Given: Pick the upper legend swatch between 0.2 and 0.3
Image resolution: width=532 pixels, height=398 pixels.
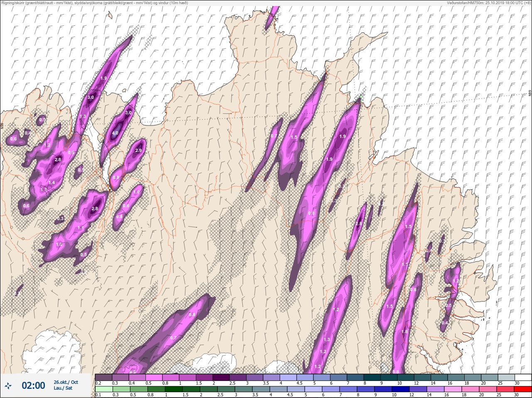Looking at the screenshot, I should coord(103,378).
